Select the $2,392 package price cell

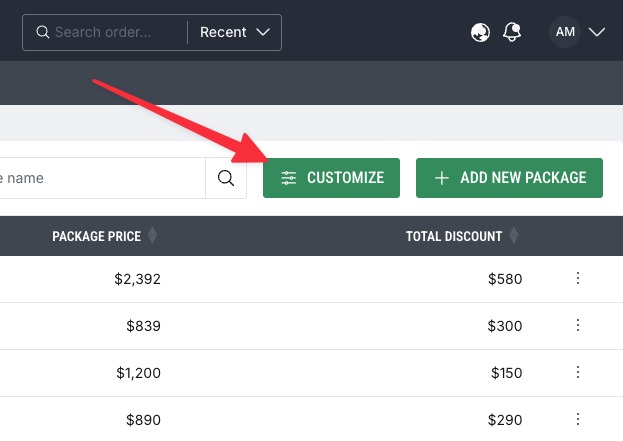137,279
